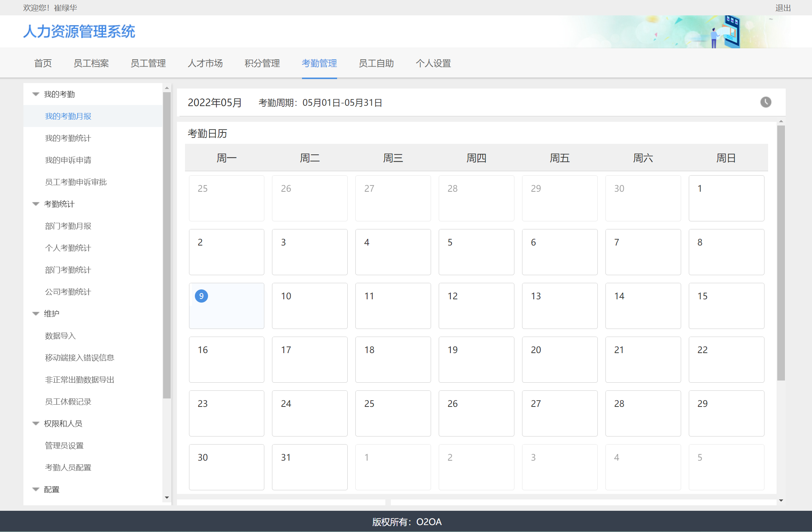Select 我的申诉申请 menu entry
Viewport: 812px width, 532px height.
[x=68, y=160]
